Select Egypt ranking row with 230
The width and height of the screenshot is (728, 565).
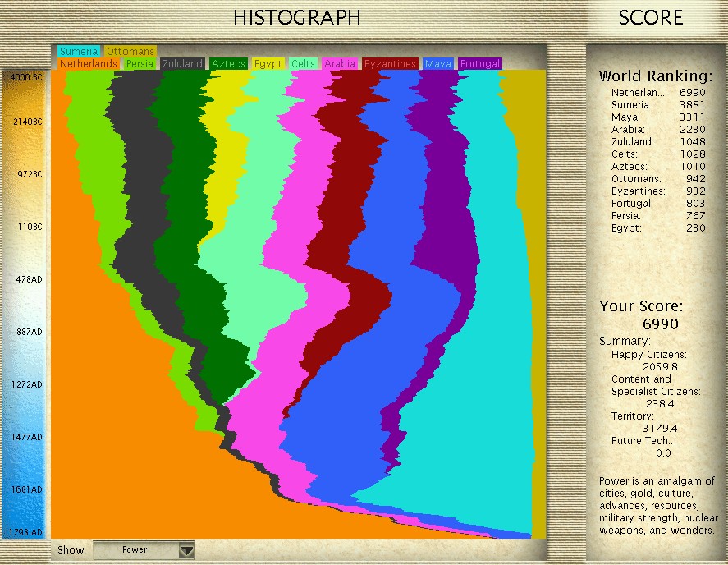pyautogui.click(x=658, y=228)
